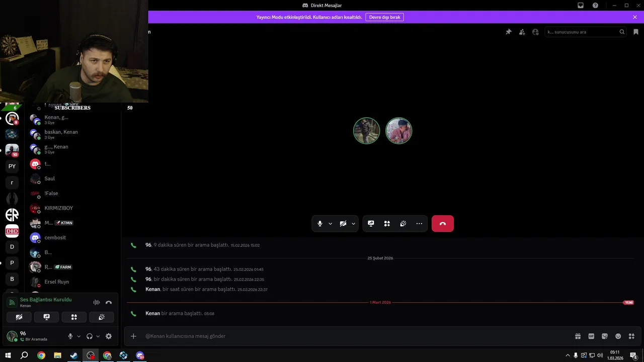
Task: Disconnect using voice panel hang-up icon
Action: click(x=109, y=302)
